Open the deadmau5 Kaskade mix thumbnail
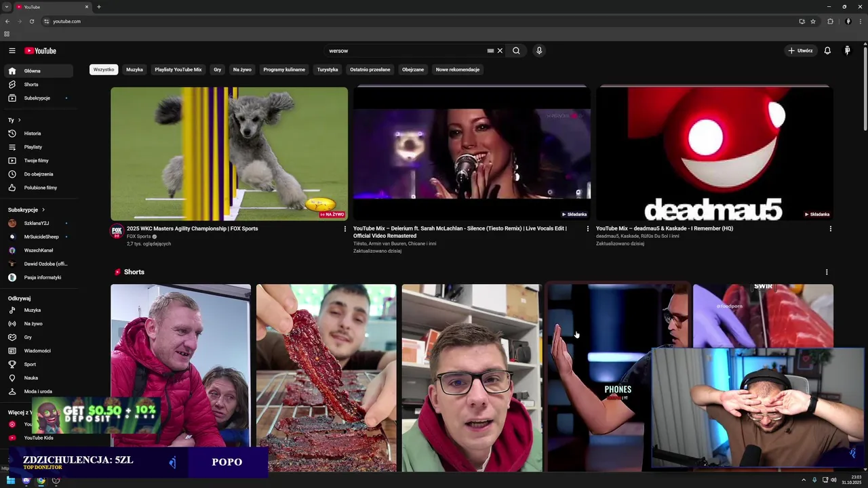 tap(715, 154)
